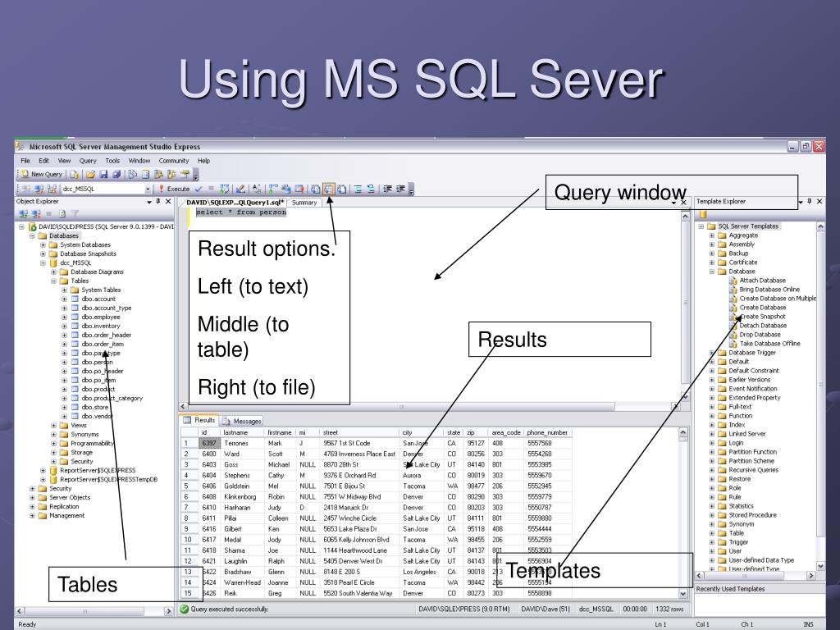Select Results to File icon
This screenshot has width=840, height=630.
[x=341, y=189]
